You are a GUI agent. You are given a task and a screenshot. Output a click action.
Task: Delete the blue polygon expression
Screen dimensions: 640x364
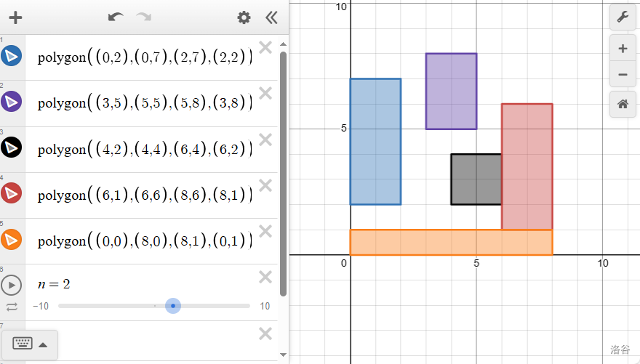tap(265, 48)
